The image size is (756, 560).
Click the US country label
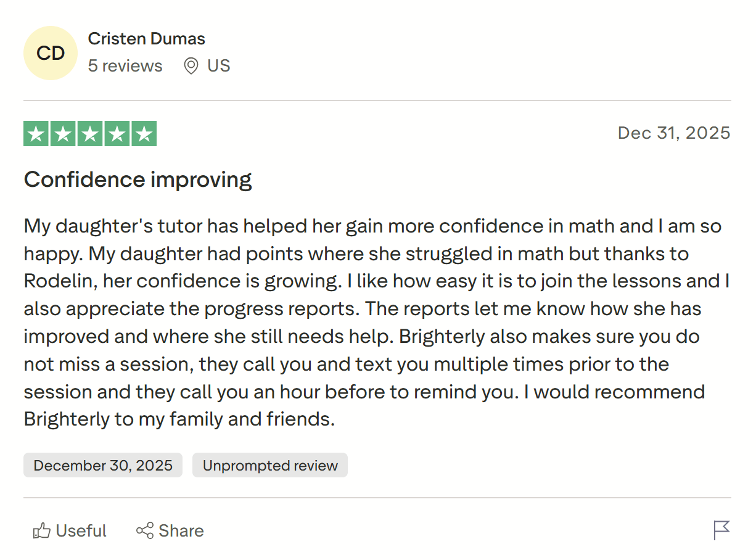tap(219, 66)
